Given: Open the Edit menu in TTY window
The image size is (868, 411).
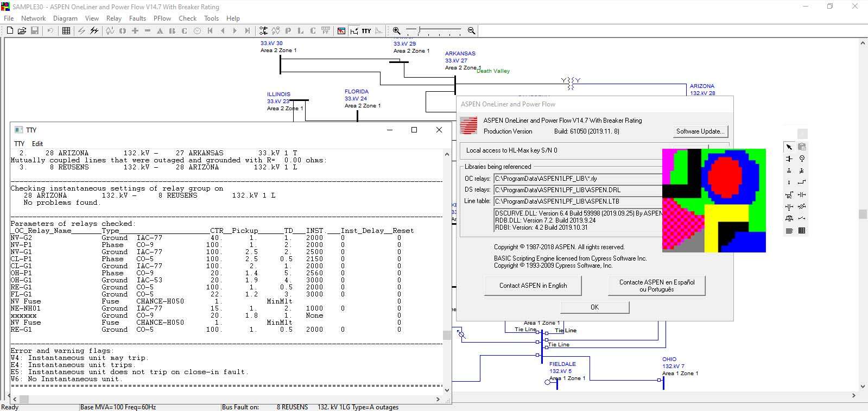Looking at the screenshot, I should [37, 144].
